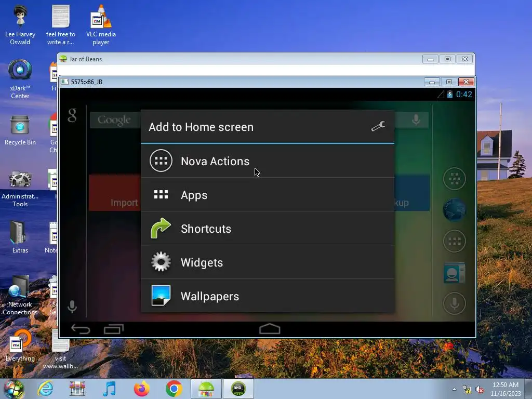Launch Internet Explorer from the taskbar
The image size is (532, 399).
(x=46, y=389)
